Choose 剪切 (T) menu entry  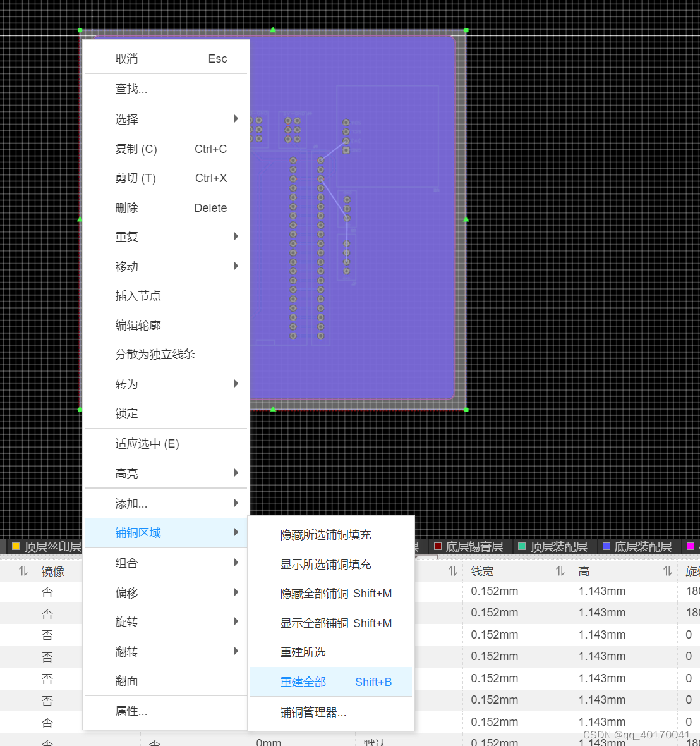[x=166, y=178]
